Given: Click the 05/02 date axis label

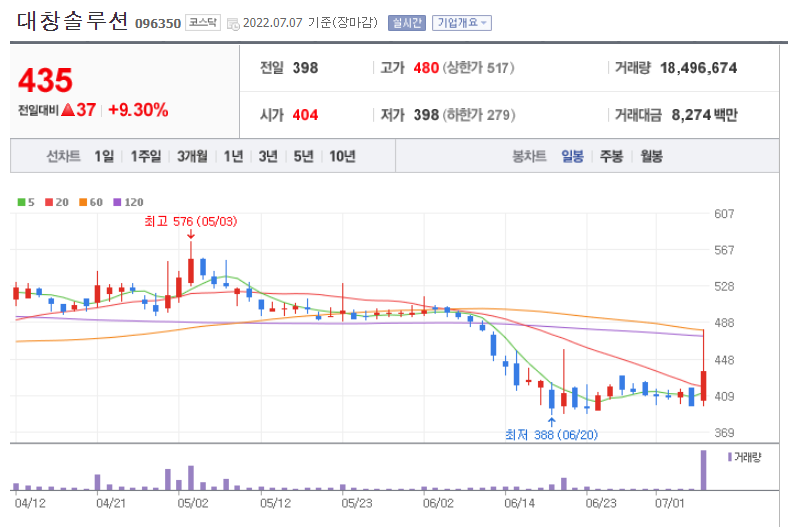Looking at the screenshot, I should (x=192, y=503).
